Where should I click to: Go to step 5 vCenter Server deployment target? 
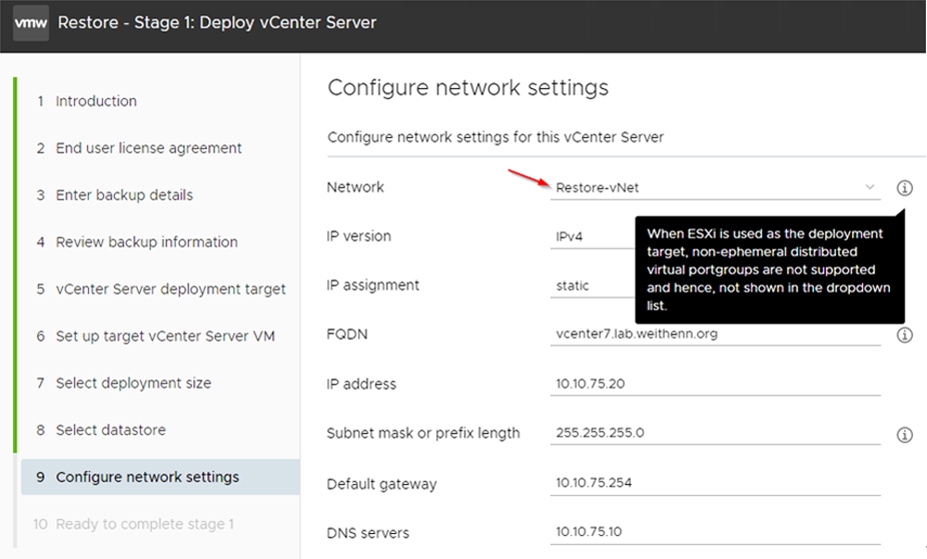point(161,289)
